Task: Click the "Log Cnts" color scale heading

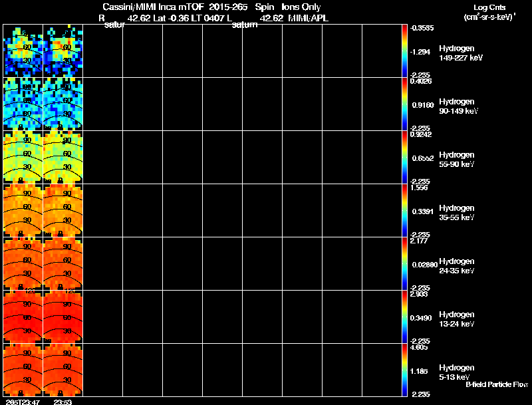Action: pyautogui.click(x=489, y=7)
